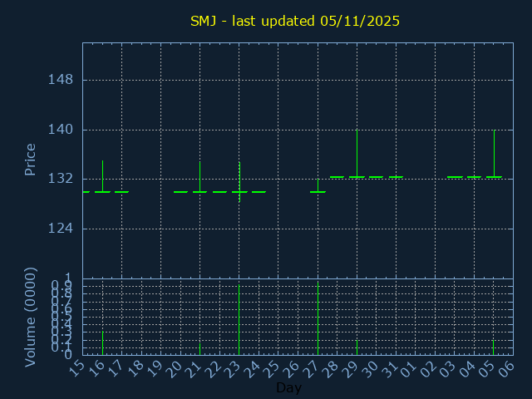Click the short green volume bar on day 21
The image size is (532, 399).
(199, 349)
